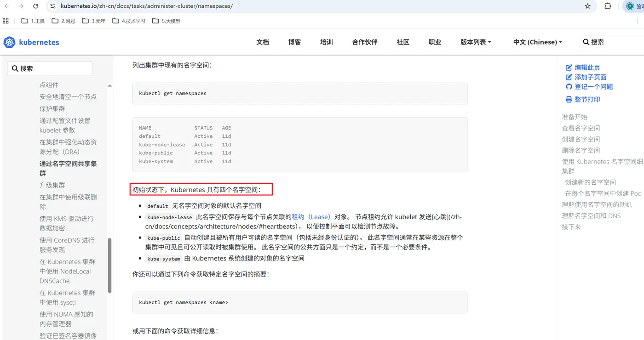The image size is (644, 340).
Task: Open the 博客 navigation item
Action: point(294,42)
